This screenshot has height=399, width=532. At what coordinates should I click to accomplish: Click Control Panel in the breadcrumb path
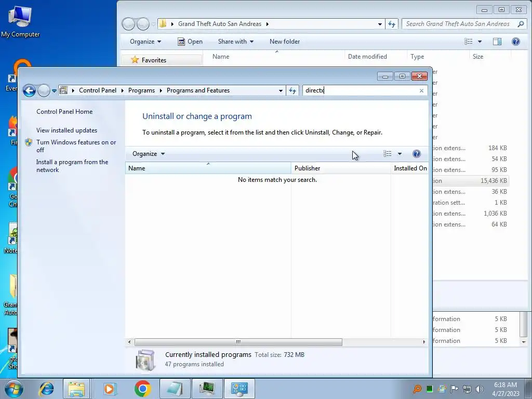[x=97, y=90]
